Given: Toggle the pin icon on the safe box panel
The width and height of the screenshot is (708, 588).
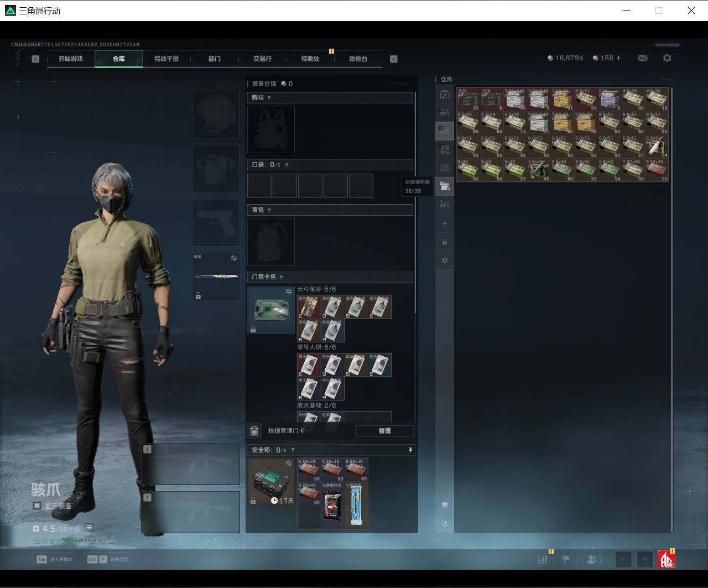Looking at the screenshot, I should (x=410, y=450).
